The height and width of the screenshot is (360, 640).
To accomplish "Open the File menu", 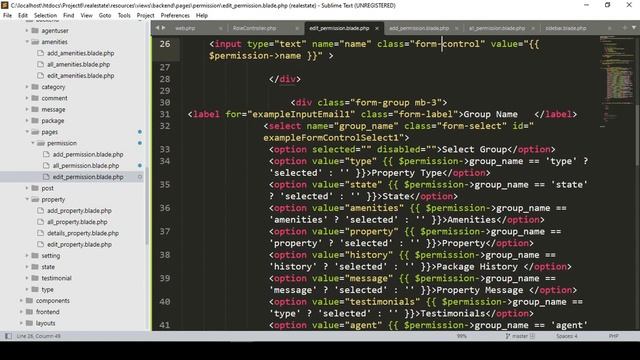I will (7, 15).
